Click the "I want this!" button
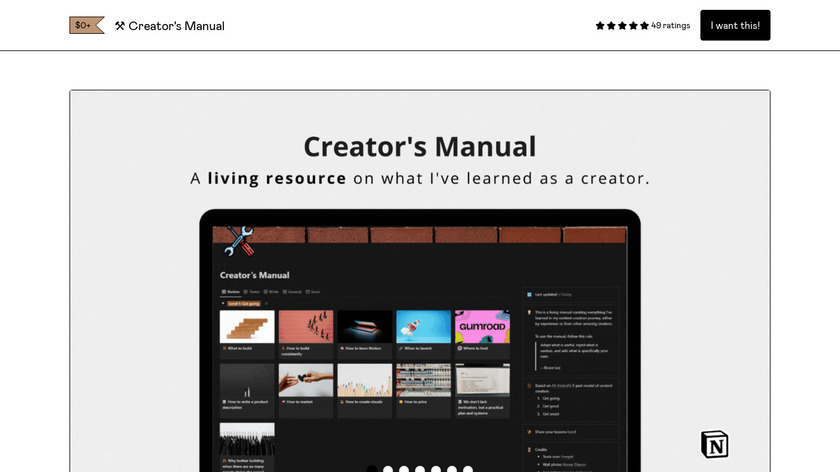 [735, 25]
